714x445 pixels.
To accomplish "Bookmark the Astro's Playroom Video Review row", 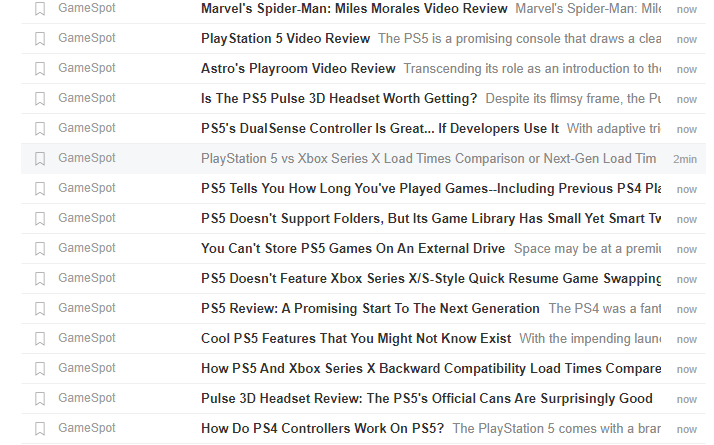I will click(40, 69).
